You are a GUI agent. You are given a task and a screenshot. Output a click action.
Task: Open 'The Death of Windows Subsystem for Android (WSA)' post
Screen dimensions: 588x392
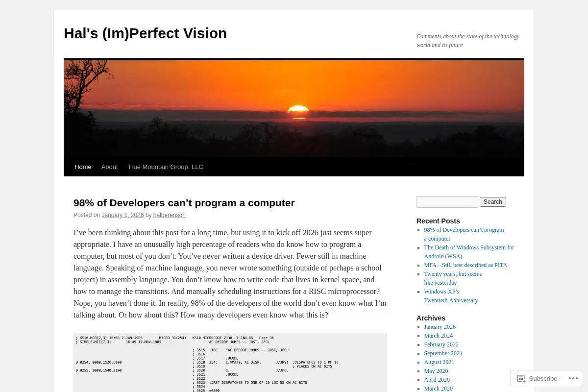point(469,252)
